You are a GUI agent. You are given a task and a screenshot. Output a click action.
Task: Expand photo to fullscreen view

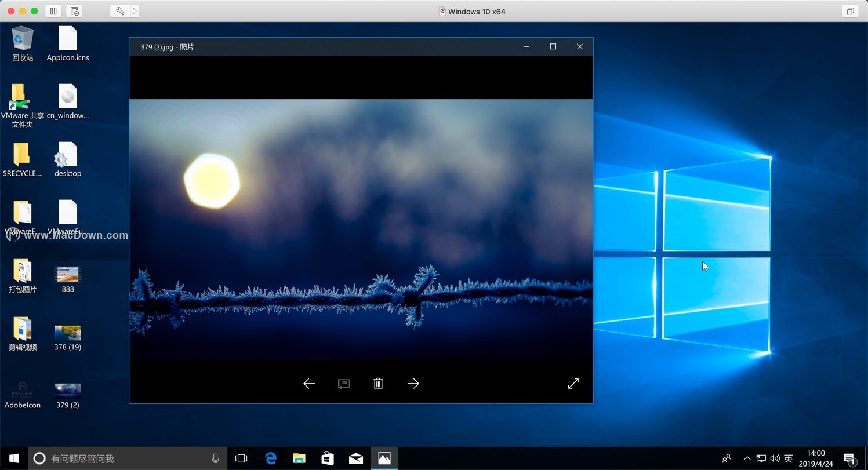point(573,384)
